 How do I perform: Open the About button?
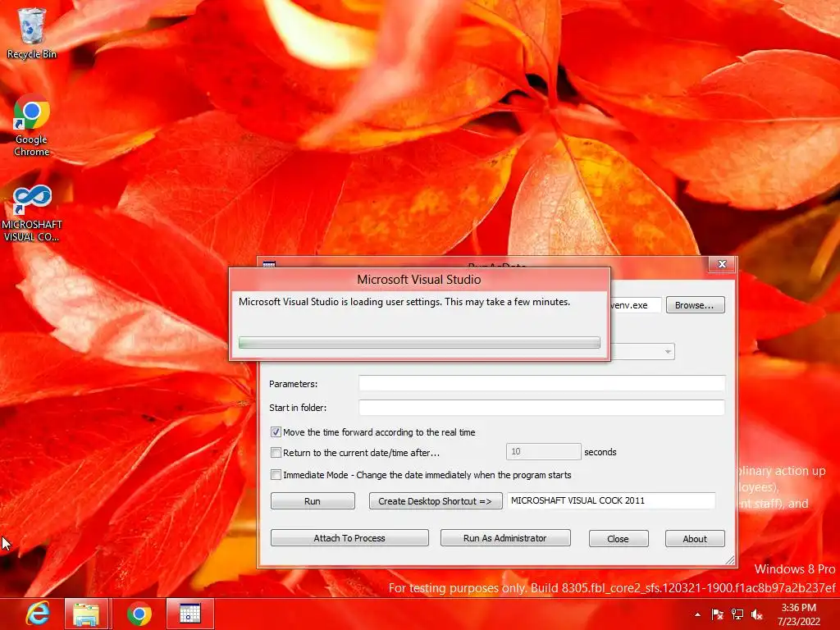pyautogui.click(x=695, y=538)
